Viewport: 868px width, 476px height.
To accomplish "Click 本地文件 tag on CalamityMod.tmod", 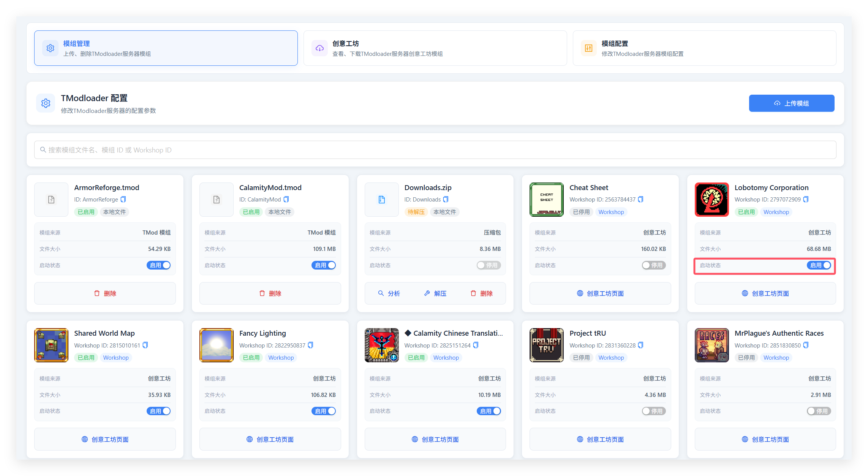I will pos(280,212).
